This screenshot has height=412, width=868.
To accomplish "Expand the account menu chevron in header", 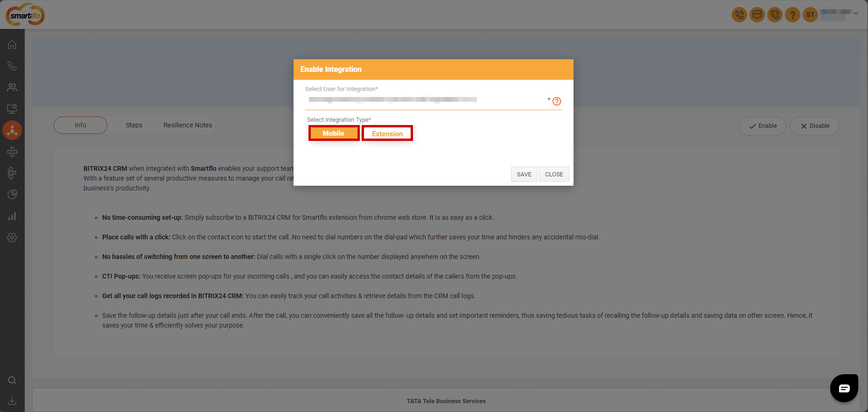I will point(856,14).
